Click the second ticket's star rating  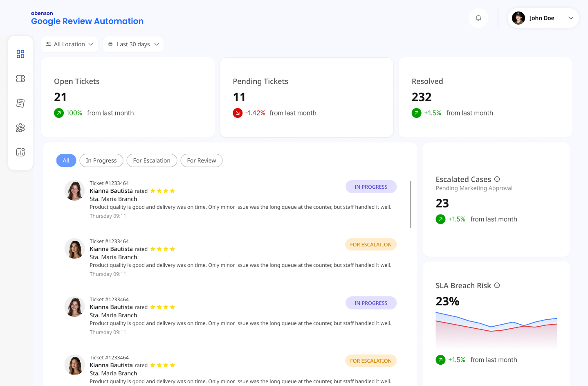click(163, 249)
